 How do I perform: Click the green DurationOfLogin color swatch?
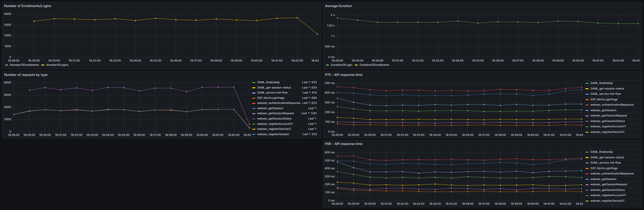[327, 65]
